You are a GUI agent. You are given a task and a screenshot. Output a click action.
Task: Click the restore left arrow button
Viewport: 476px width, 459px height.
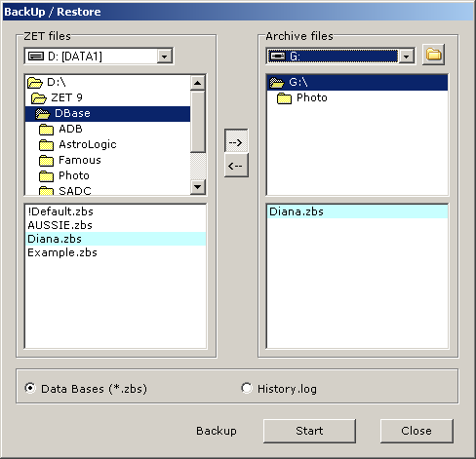tap(236, 166)
